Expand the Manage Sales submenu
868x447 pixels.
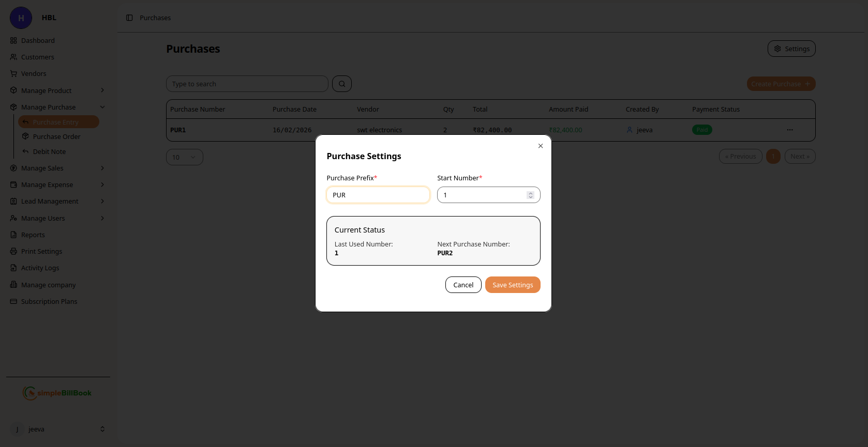102,168
